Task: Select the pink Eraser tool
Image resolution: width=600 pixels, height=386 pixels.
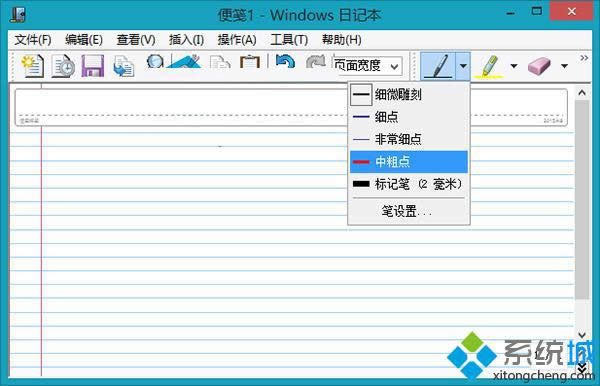Action: pos(539,66)
